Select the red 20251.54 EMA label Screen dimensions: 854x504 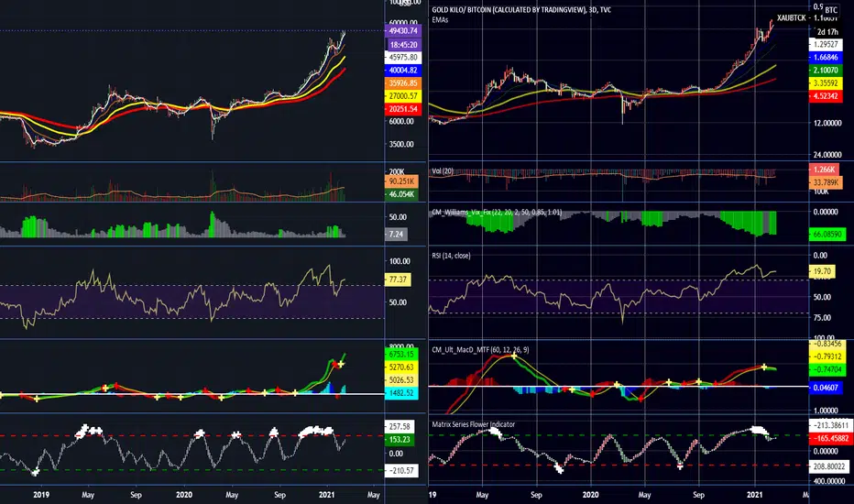[403, 109]
